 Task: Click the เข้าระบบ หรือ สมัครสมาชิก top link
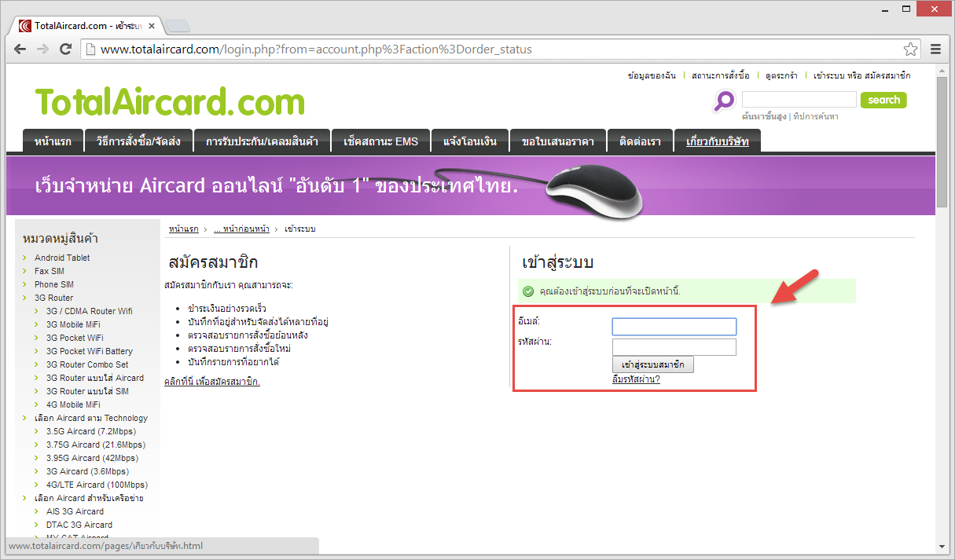[x=862, y=75]
